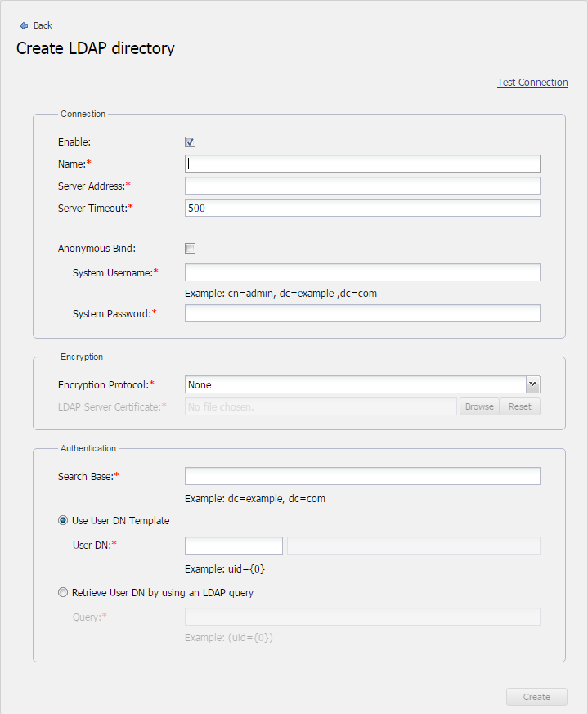Viewport: 588px width, 714px height.
Task: Select Use User DN Template radio
Action: [63, 521]
